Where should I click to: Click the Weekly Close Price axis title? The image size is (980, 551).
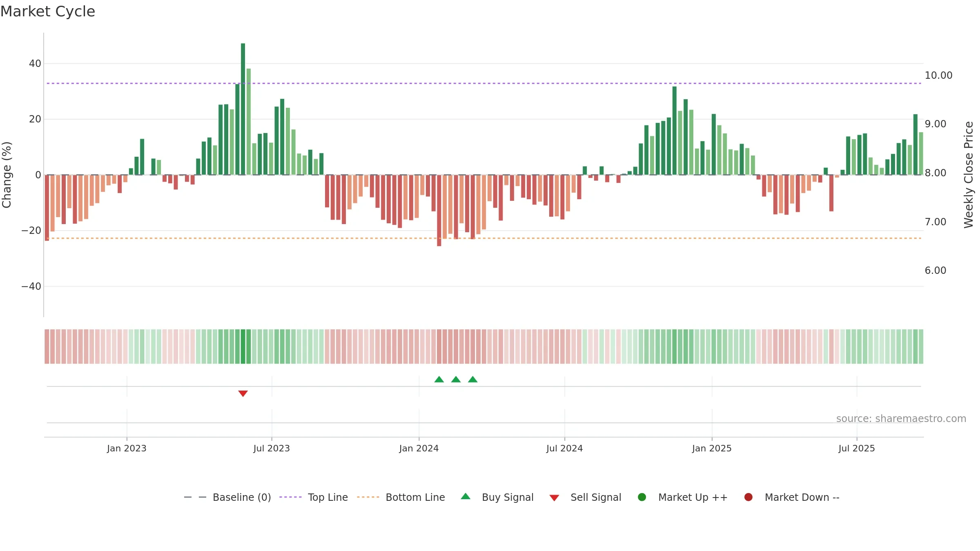coord(969,175)
